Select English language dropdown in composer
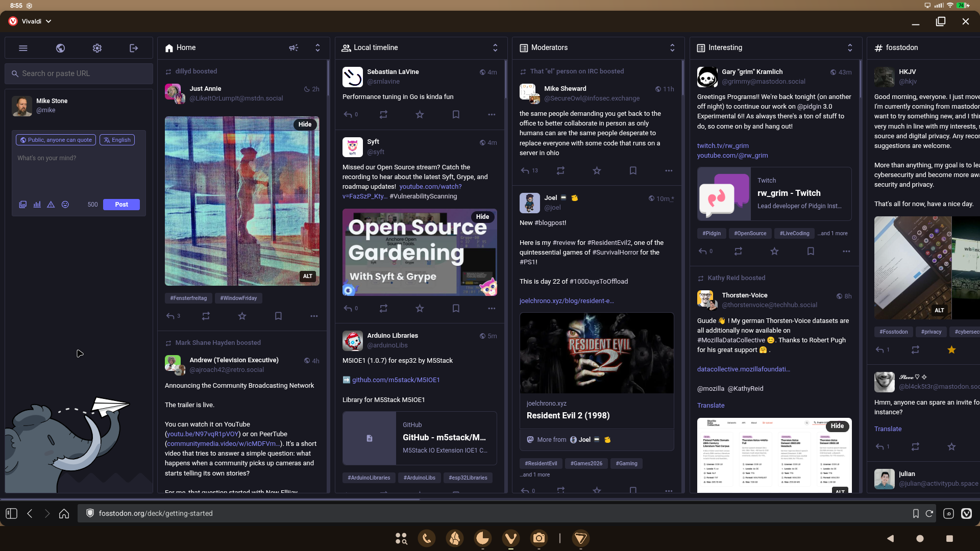 click(x=117, y=140)
